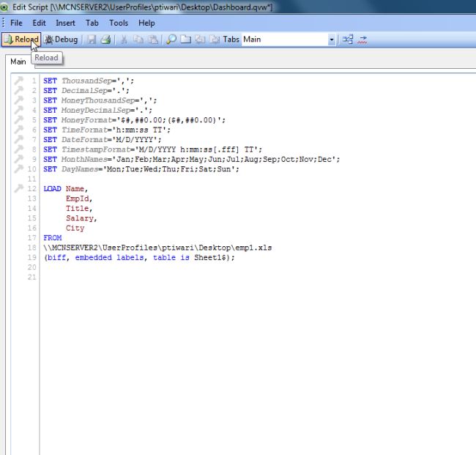
Task: Click the DecimalSep text on line 2
Action: (84, 91)
